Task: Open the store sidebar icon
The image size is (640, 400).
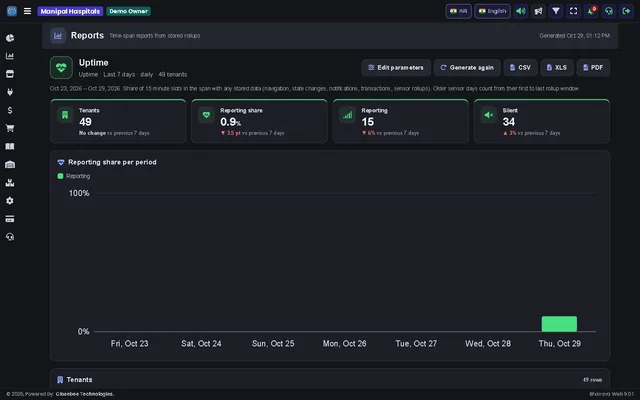Action: tap(10, 74)
